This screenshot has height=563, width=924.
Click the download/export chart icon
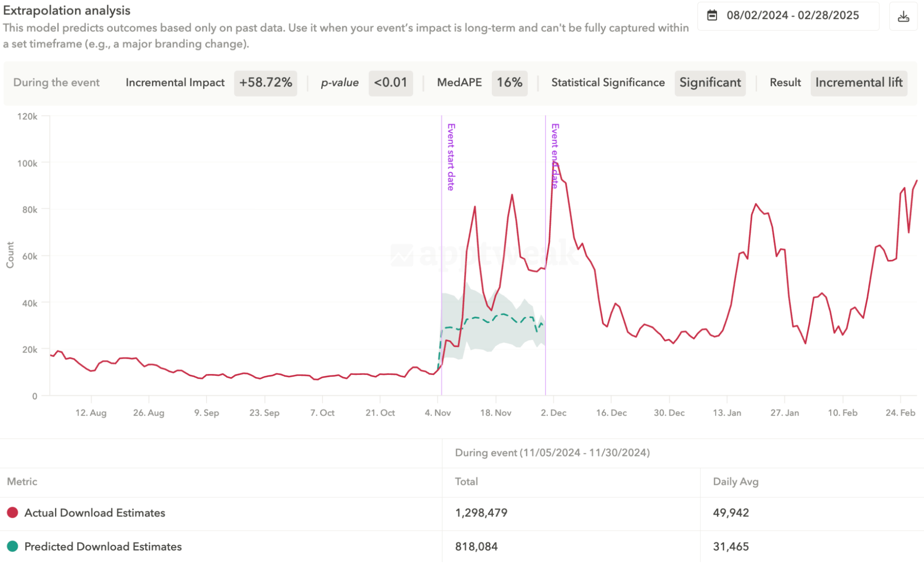coord(903,15)
